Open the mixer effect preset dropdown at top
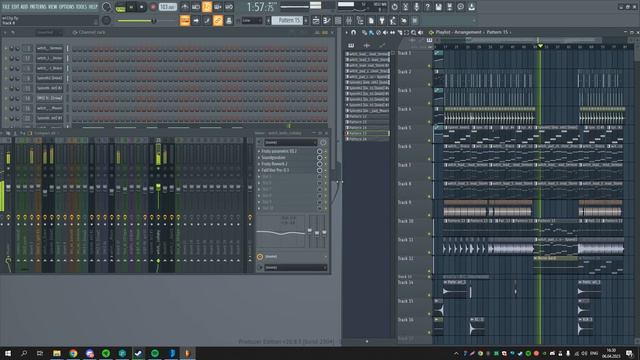This screenshot has height=360, width=640. click(x=290, y=142)
